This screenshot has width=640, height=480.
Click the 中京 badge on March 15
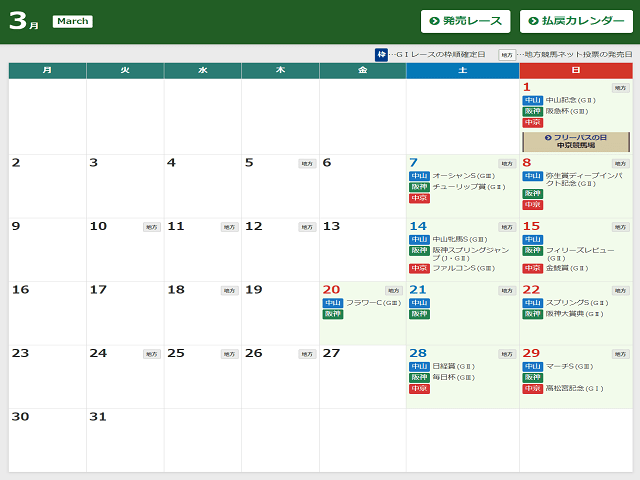pos(533,268)
